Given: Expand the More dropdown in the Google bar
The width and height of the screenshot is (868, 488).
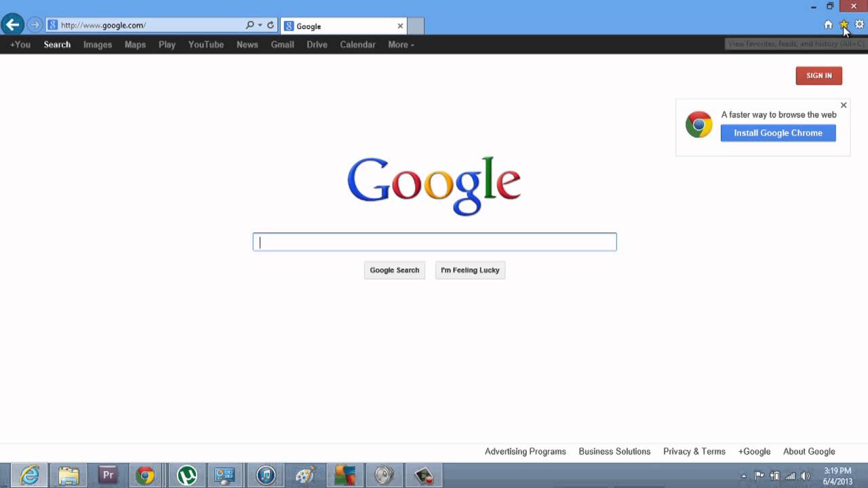Looking at the screenshot, I should click(x=401, y=45).
